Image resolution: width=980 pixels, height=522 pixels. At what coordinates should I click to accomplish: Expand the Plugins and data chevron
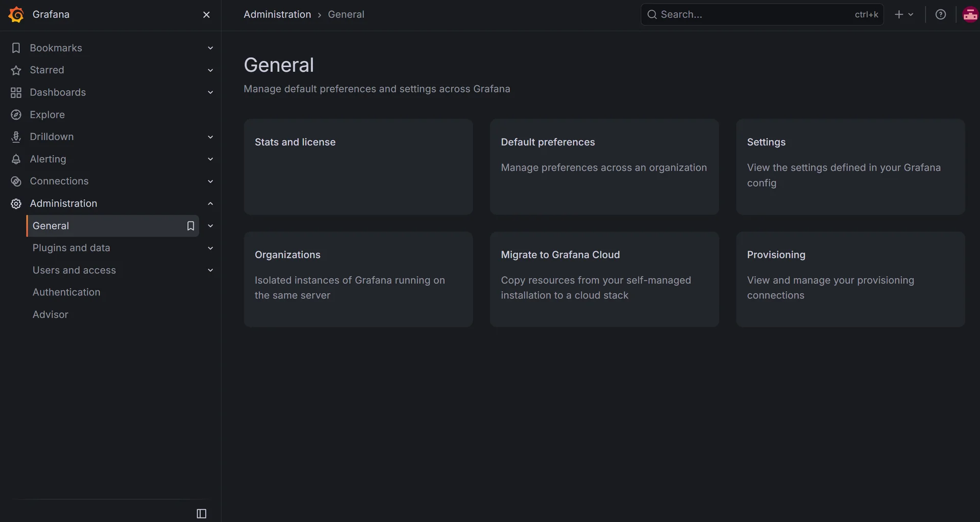[210, 248]
